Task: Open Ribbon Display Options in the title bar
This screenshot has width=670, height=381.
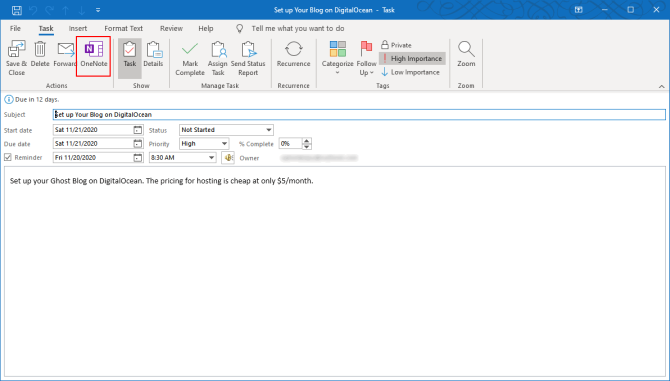Action: tap(579, 10)
